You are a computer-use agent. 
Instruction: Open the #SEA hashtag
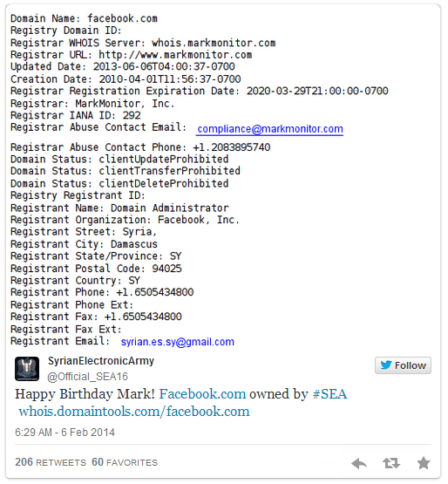point(329,394)
